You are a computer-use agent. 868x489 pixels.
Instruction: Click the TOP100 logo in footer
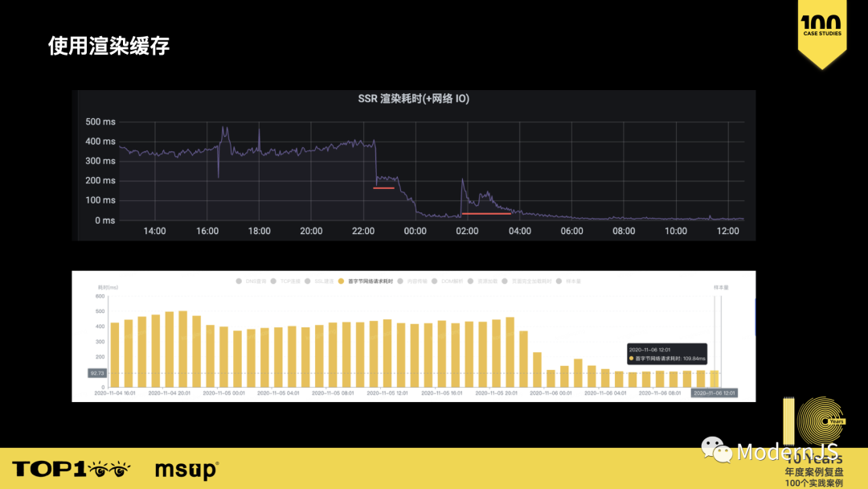pos(72,470)
